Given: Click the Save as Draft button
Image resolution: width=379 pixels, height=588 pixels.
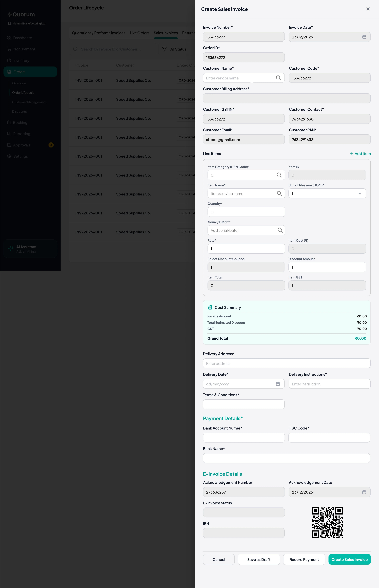Looking at the screenshot, I should [x=259, y=559].
